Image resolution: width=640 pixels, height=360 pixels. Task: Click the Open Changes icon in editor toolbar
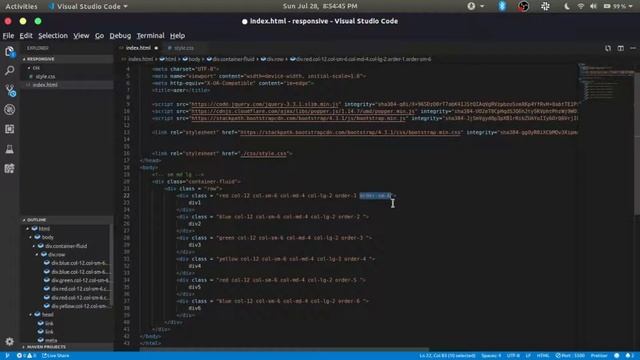point(608,48)
